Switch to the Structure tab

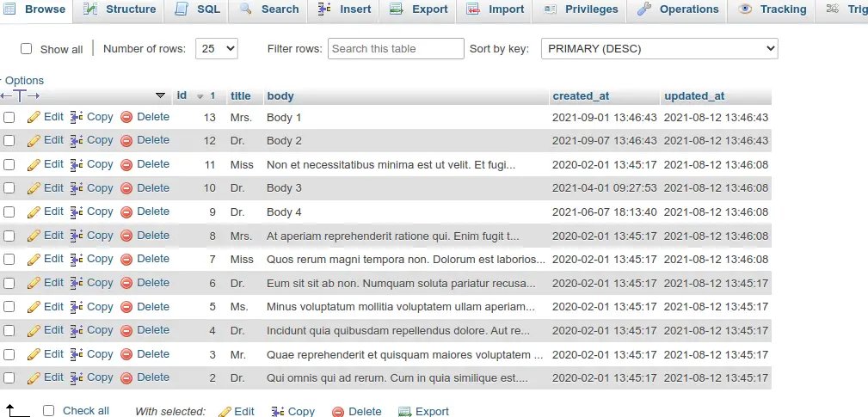point(121,9)
